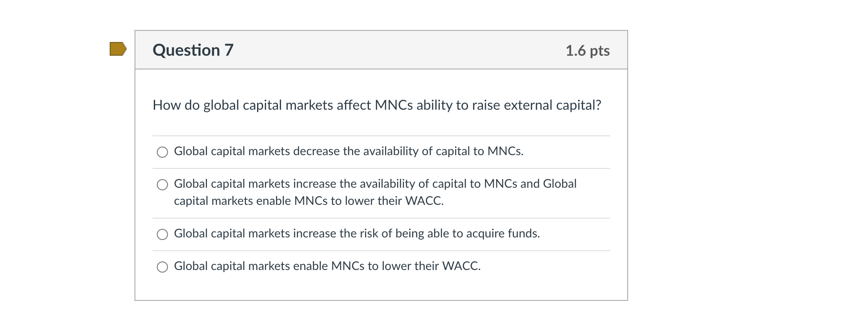Click the text of the risk-related answer

pyautogui.click(x=356, y=234)
